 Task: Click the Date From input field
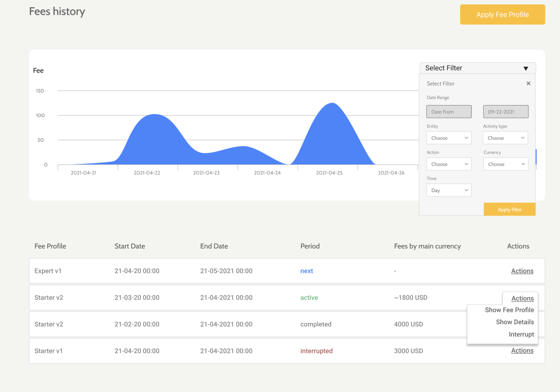point(449,112)
